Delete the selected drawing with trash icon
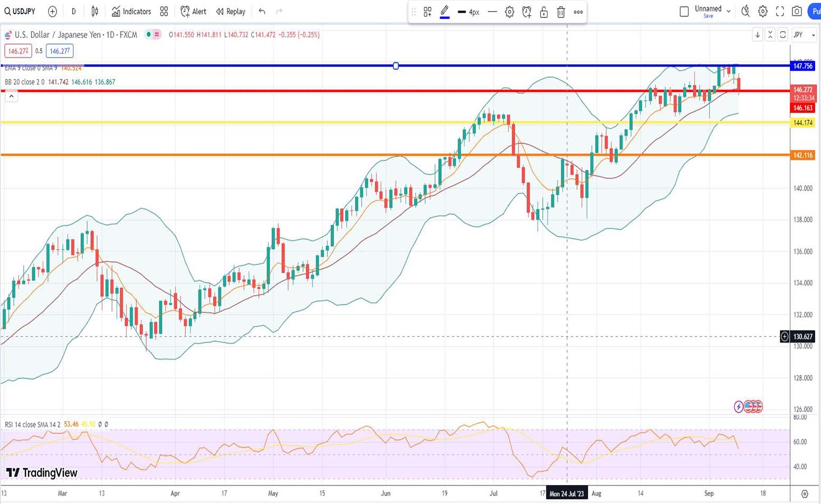This screenshot has width=821, height=504. coord(561,12)
